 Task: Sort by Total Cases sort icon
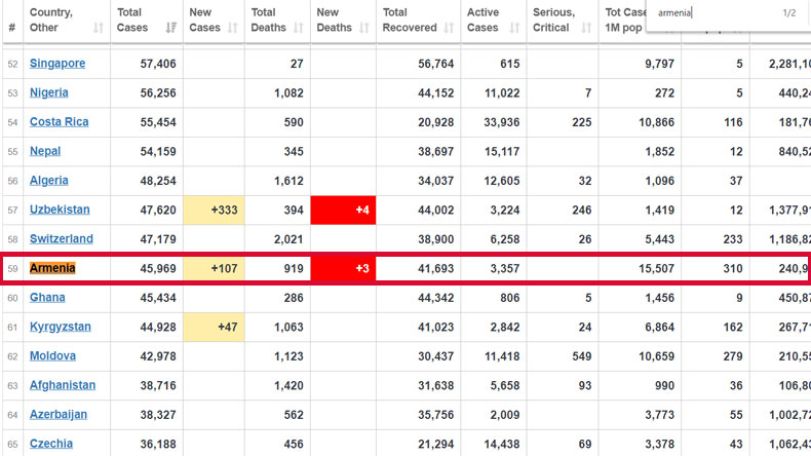click(171, 28)
